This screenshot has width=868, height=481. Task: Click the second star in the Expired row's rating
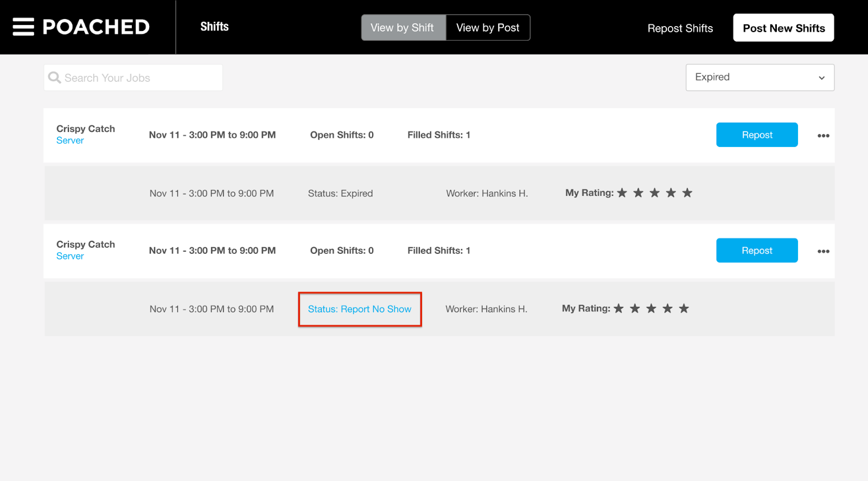[639, 193]
